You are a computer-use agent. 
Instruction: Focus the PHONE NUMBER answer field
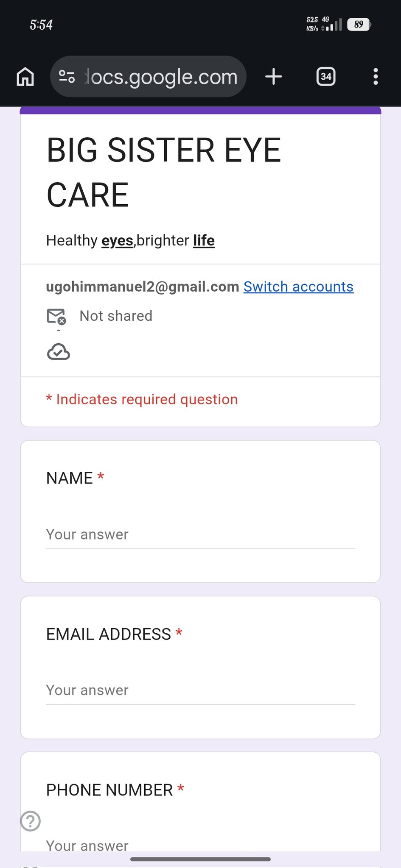[x=200, y=845]
